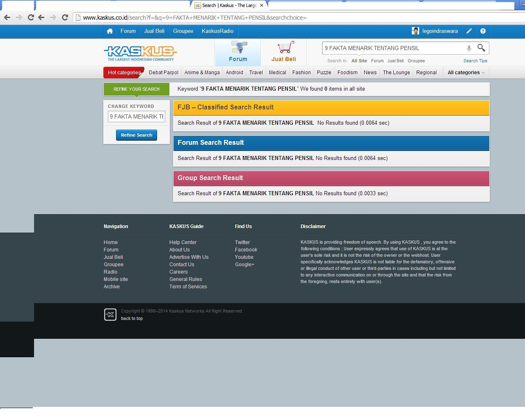Open the help question mark icon

pyautogui.click(x=483, y=31)
